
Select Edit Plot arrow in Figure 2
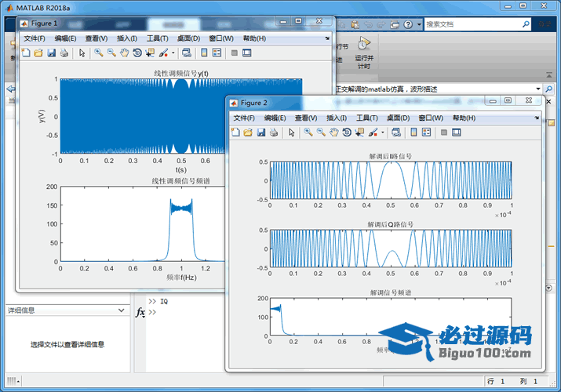[292, 132]
